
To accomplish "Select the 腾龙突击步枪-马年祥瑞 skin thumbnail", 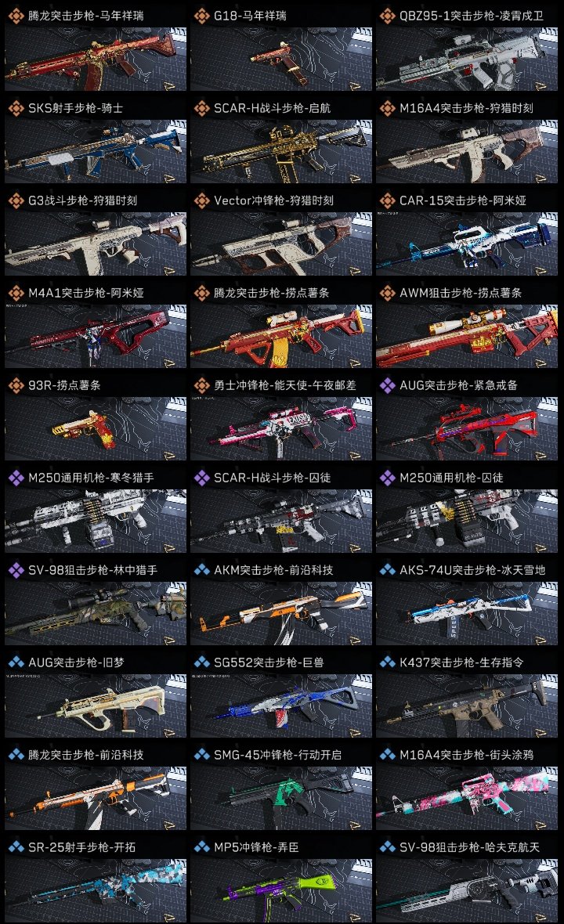I will (x=96, y=59).
